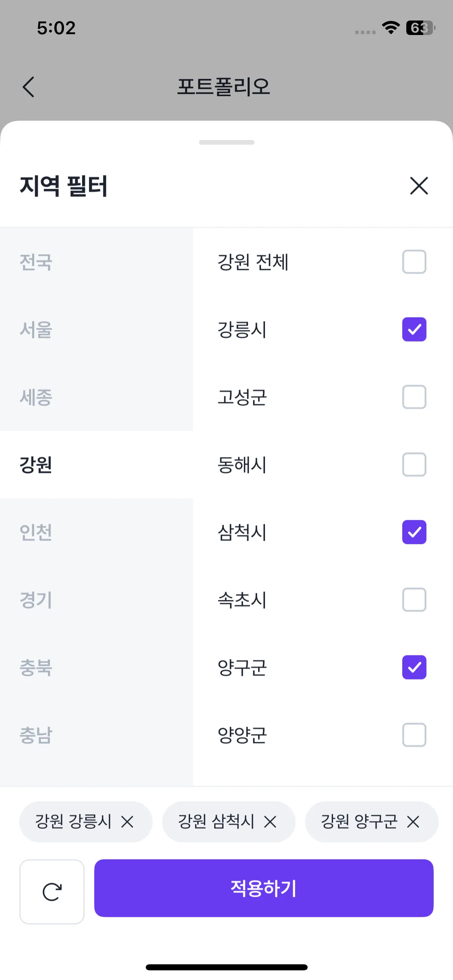Select the 경기 region in sidebar
453x980 pixels.
click(36, 600)
